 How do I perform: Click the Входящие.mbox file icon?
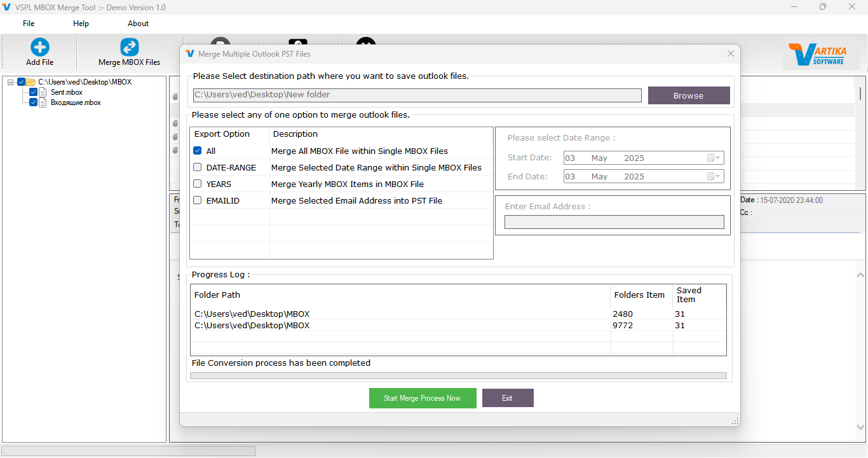[x=43, y=102]
